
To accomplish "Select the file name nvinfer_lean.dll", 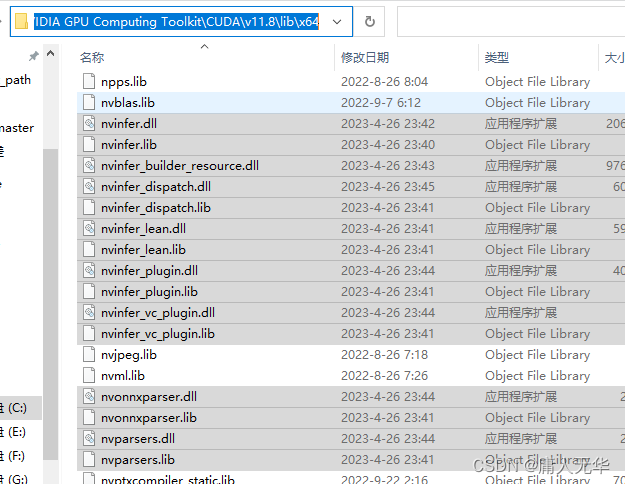I will [143, 229].
